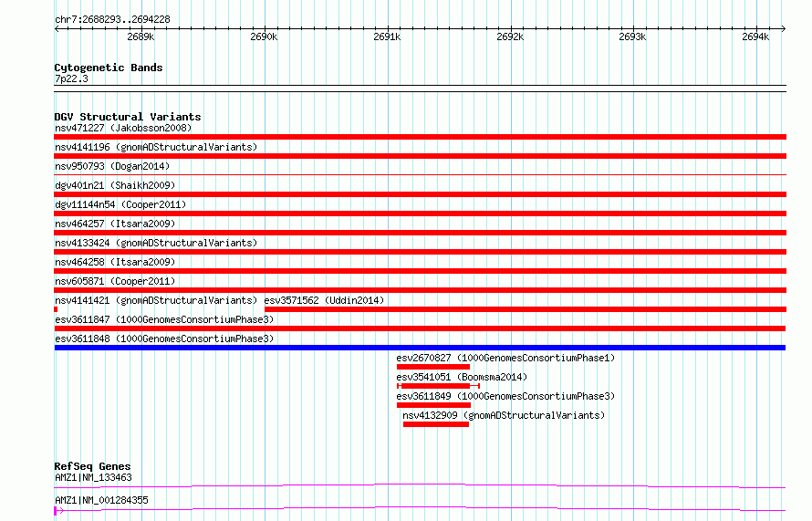Viewport: 812px width, 521px height.
Task: Click the dgv11144n54 (Cooper2011) label
Action: (x=120, y=204)
